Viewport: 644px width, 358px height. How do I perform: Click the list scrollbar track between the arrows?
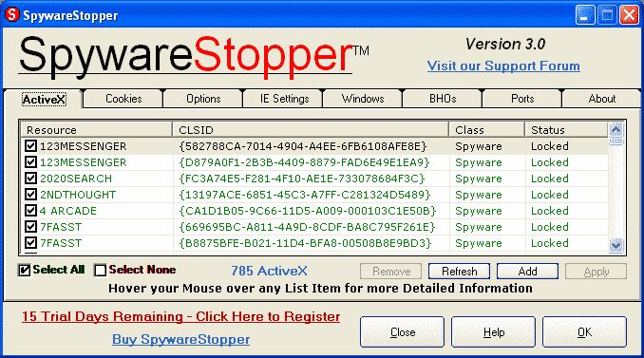click(616, 191)
